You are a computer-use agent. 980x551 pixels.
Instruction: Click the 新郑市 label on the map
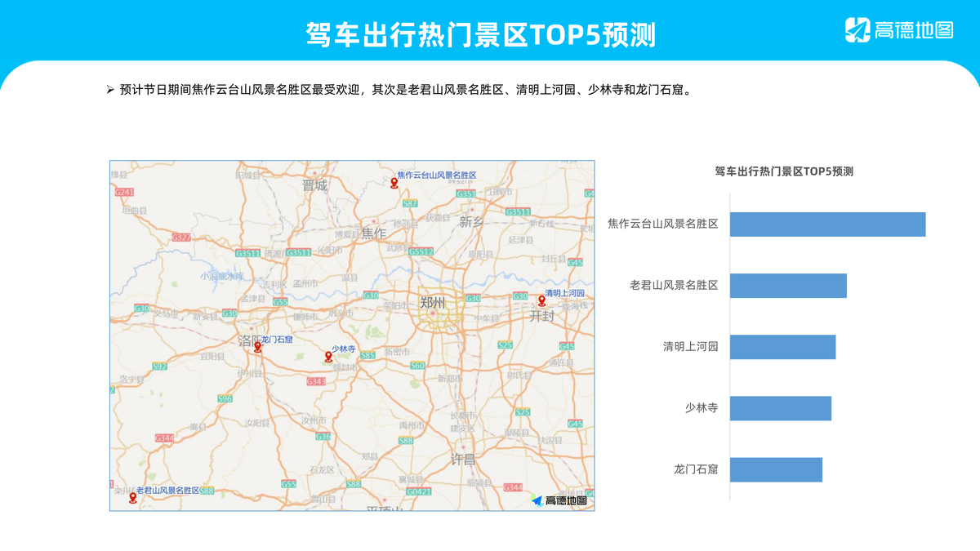(449, 379)
